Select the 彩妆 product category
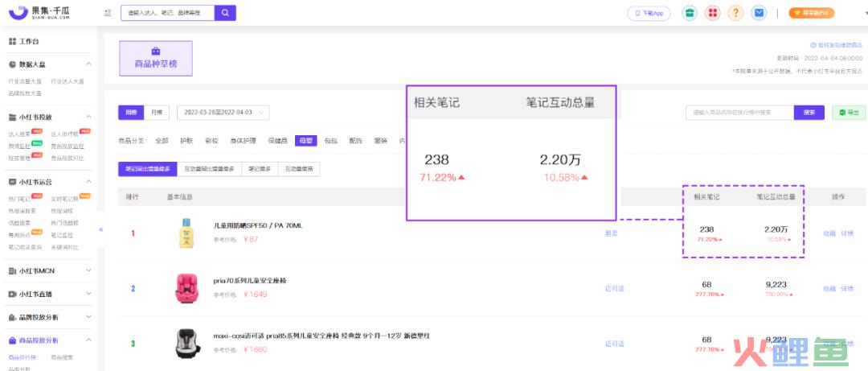This screenshot has height=371, width=868. tap(211, 141)
